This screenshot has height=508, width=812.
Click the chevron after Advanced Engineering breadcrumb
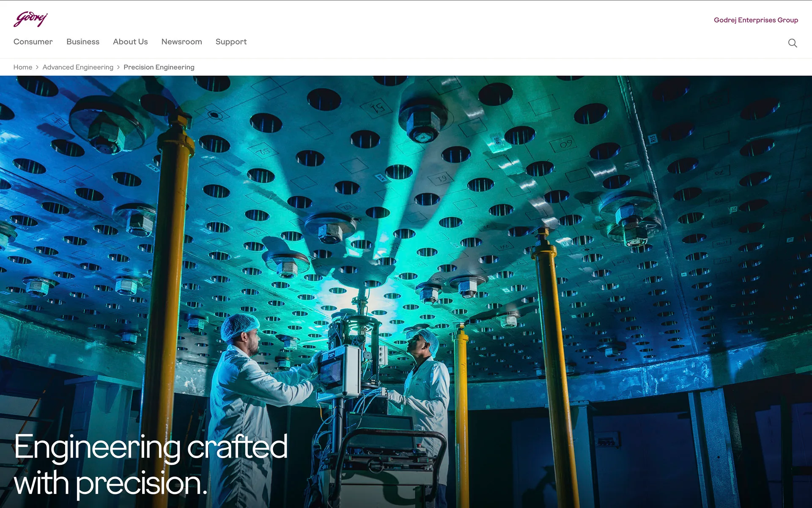(x=118, y=67)
